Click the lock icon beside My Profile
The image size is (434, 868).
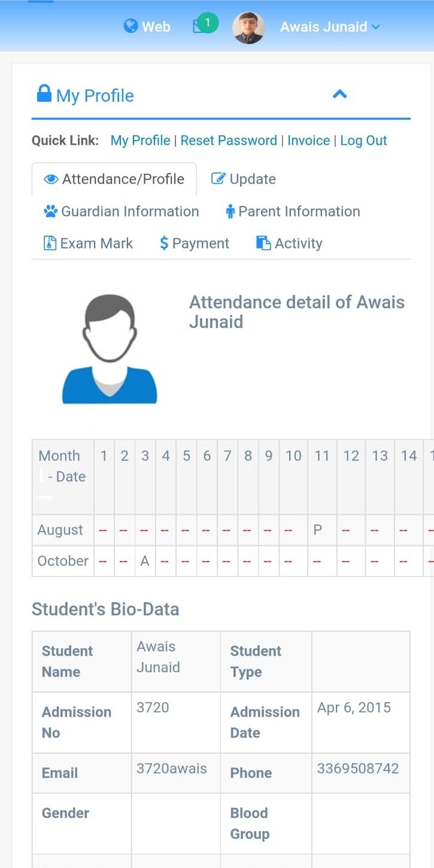(44, 94)
